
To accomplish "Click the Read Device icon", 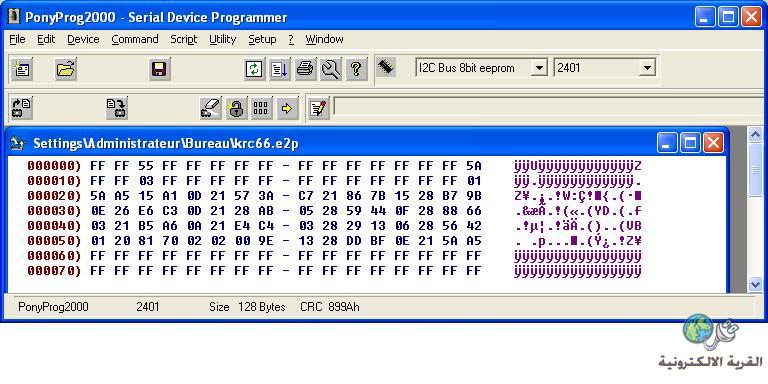I will (22, 108).
